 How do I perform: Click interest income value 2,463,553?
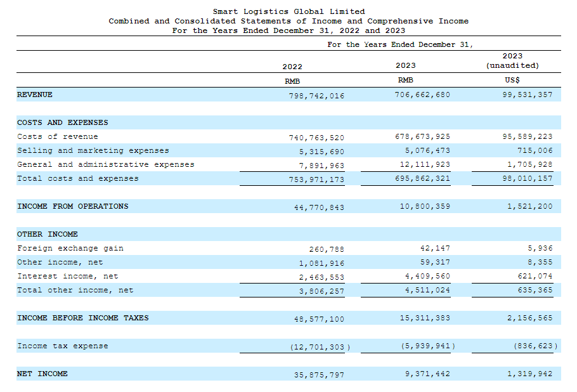321,278
